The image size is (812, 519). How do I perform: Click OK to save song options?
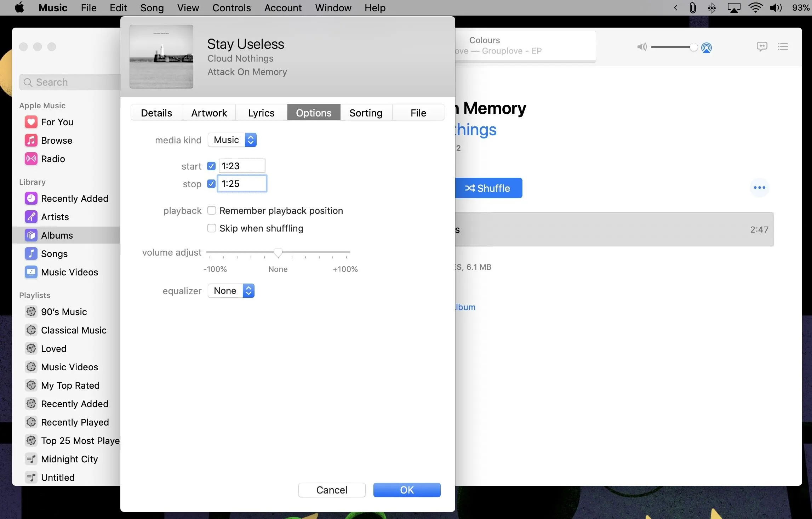(x=407, y=490)
